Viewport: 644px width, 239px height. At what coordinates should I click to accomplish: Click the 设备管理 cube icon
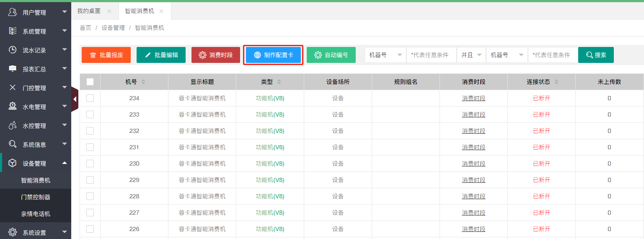pos(13,163)
